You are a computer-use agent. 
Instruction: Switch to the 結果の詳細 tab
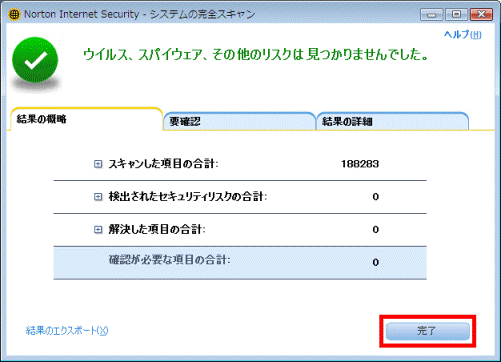pyautogui.click(x=392, y=121)
